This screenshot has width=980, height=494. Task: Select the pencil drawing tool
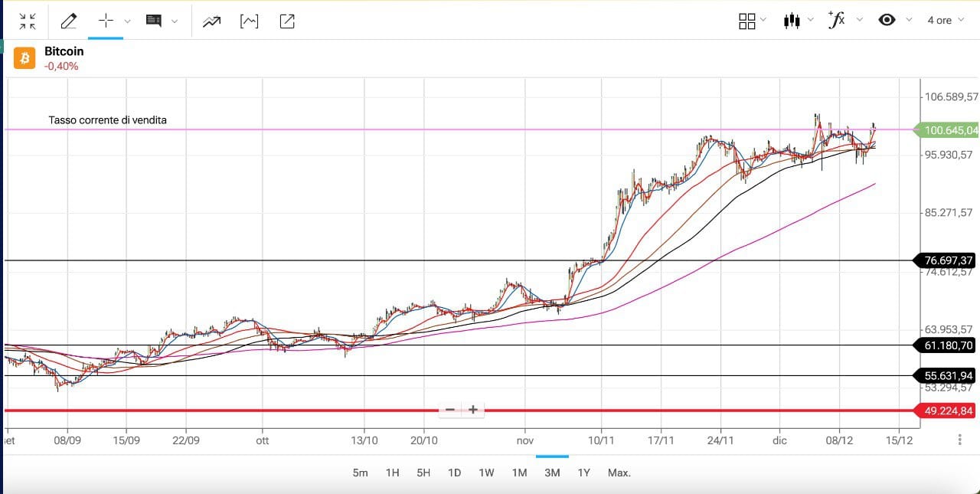coord(69,21)
